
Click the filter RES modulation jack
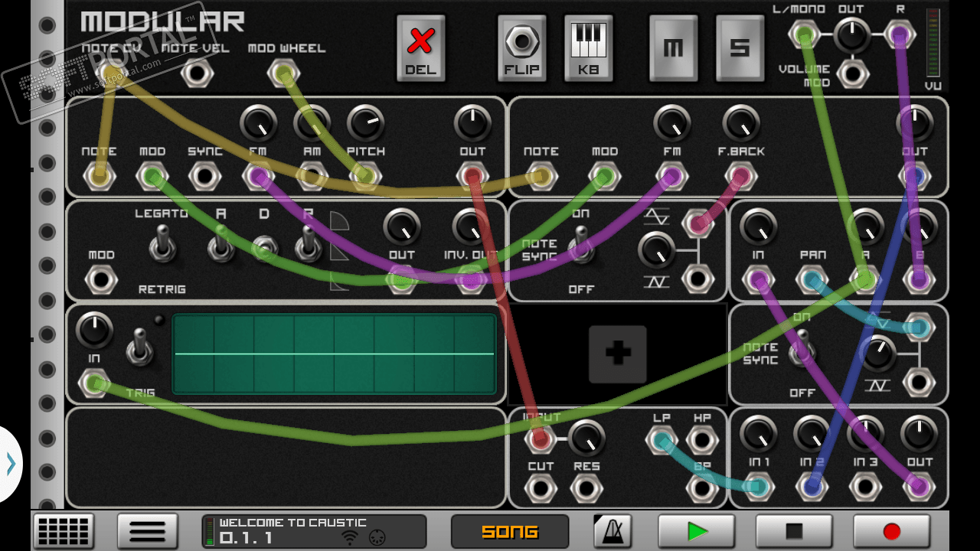(586, 487)
